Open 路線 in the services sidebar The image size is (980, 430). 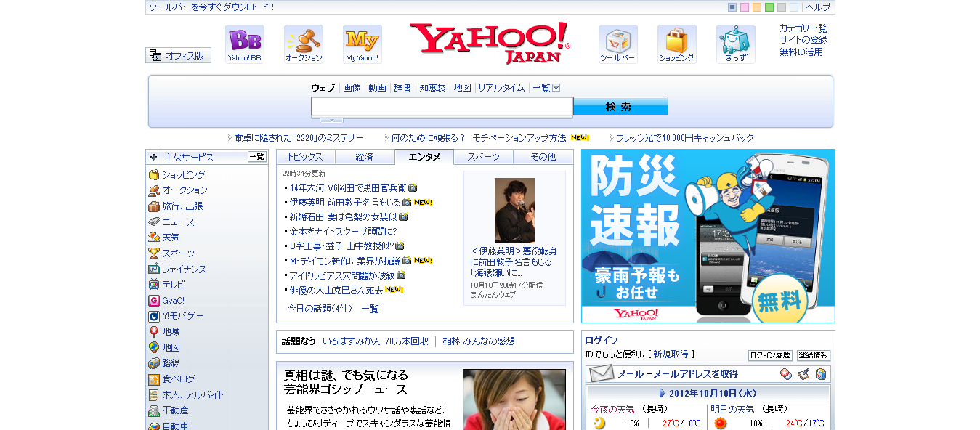pos(171,363)
